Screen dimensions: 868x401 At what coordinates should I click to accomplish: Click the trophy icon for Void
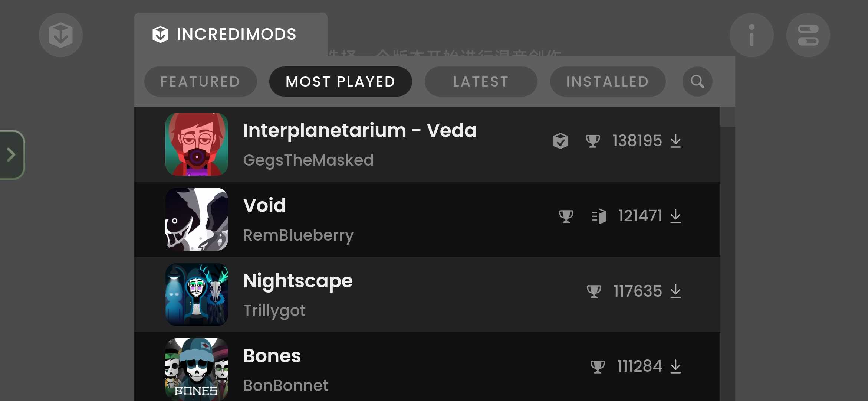(x=566, y=216)
